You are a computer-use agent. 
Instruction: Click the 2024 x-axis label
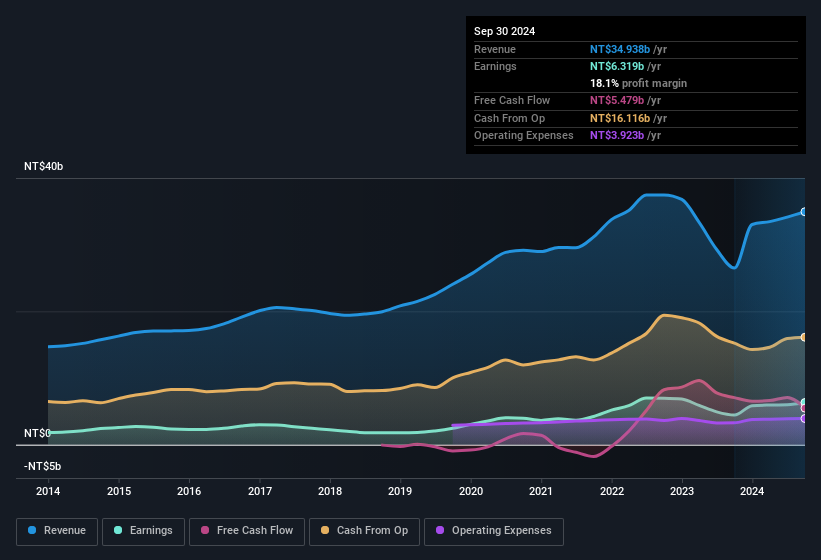752,491
